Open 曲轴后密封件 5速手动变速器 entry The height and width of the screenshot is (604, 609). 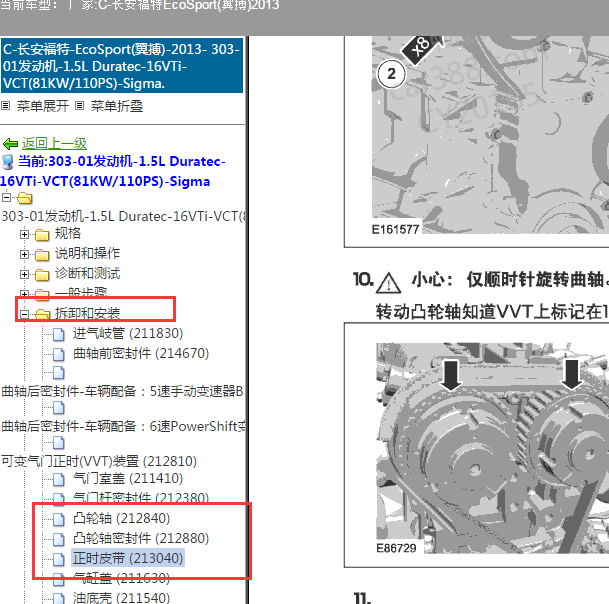point(122,391)
